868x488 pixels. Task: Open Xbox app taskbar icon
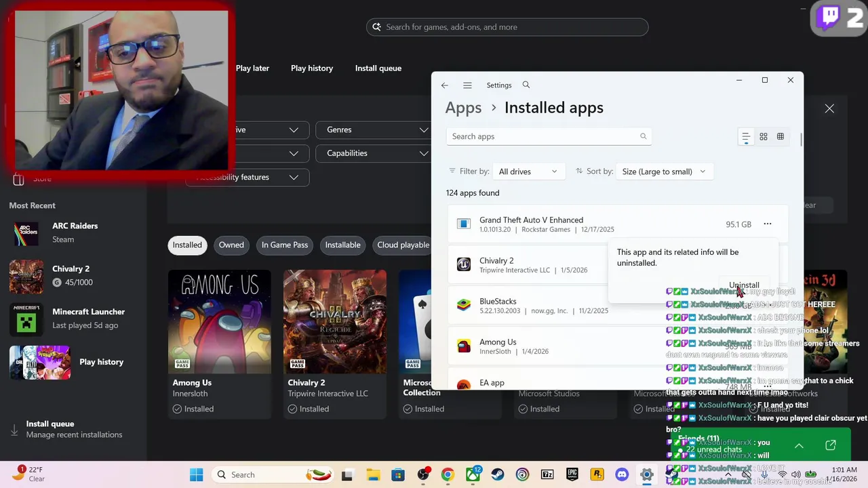coord(473,474)
